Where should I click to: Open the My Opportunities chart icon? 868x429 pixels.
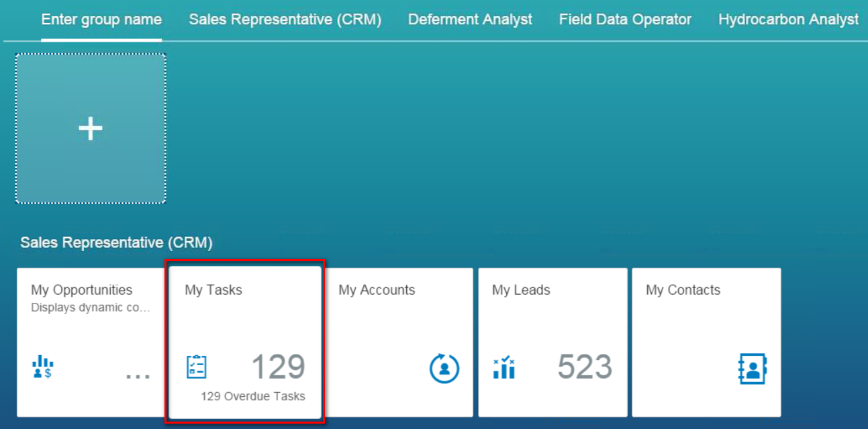point(43,367)
